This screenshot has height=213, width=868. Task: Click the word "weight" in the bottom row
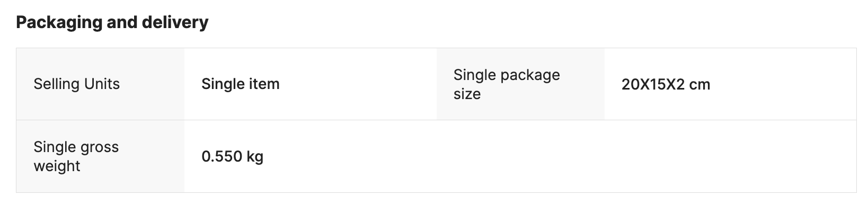point(57,166)
